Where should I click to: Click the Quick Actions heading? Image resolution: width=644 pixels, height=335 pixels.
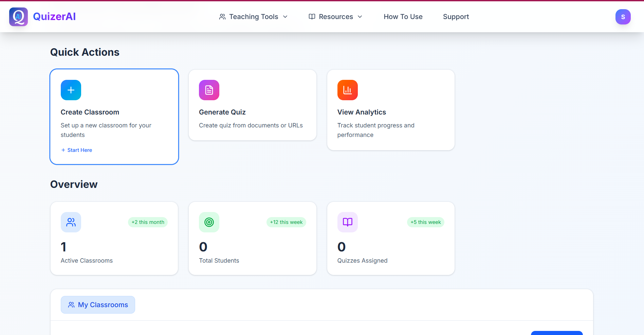pyautogui.click(x=85, y=52)
